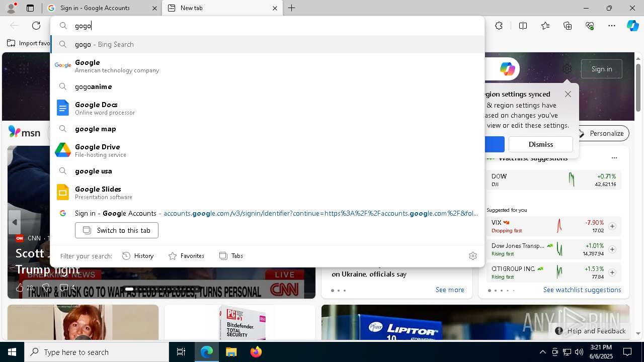Select the Google Slides suggestion
The width and height of the screenshot is (644, 362).
(267, 192)
